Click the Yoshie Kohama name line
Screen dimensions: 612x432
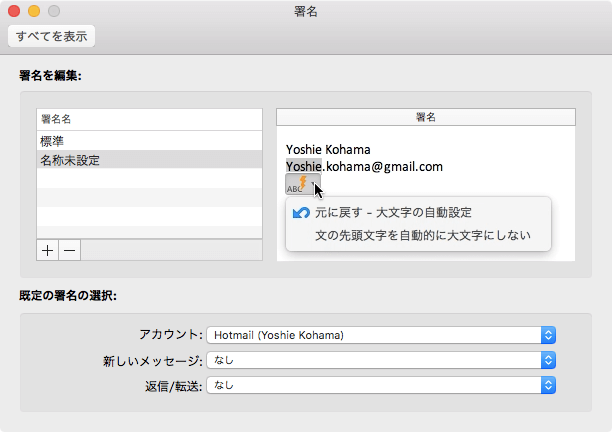(328, 150)
